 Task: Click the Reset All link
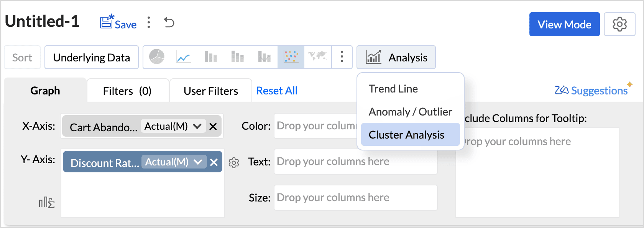[277, 91]
